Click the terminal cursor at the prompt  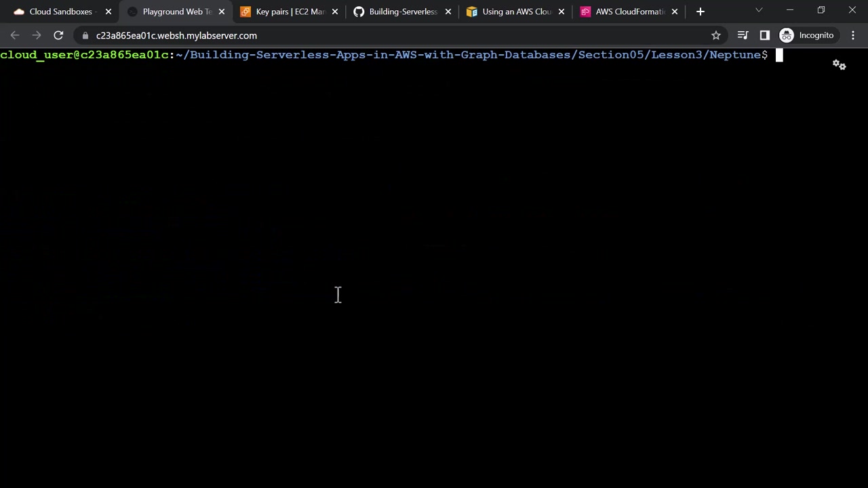coord(779,55)
